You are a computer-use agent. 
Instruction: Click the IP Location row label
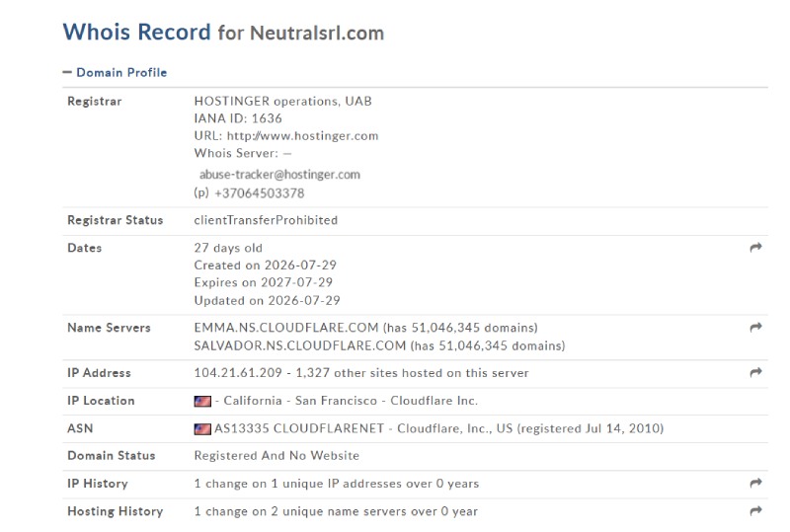tap(102, 401)
